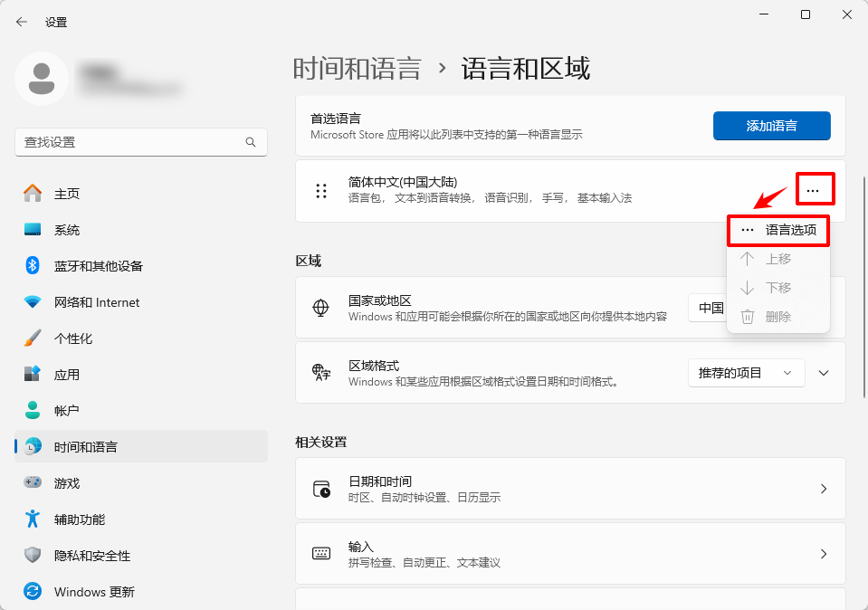Open 应用 settings
The height and width of the screenshot is (610, 868).
141,375
